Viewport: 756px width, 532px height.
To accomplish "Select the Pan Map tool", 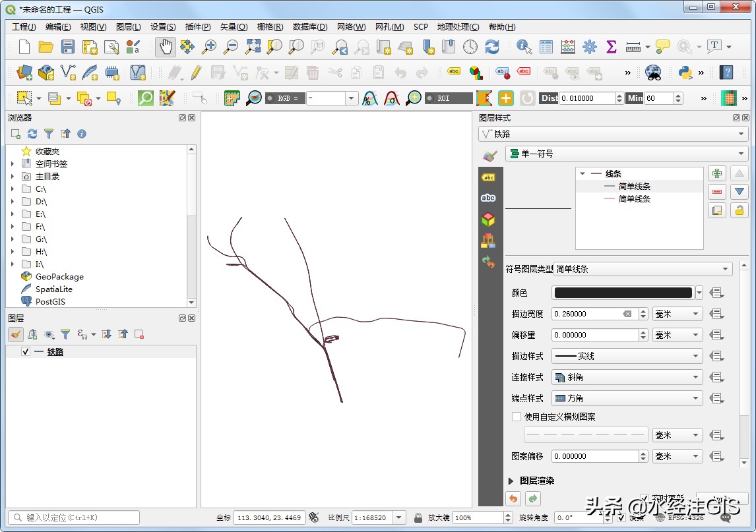I will (164, 47).
